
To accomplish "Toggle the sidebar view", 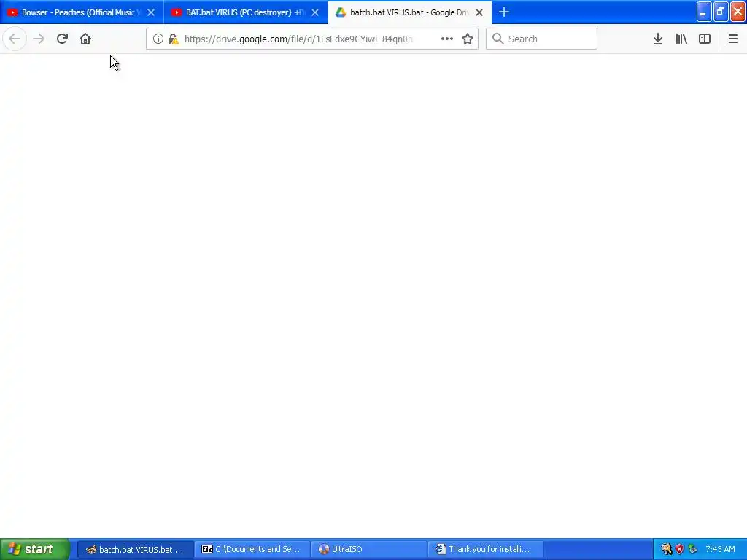I will pos(705,39).
